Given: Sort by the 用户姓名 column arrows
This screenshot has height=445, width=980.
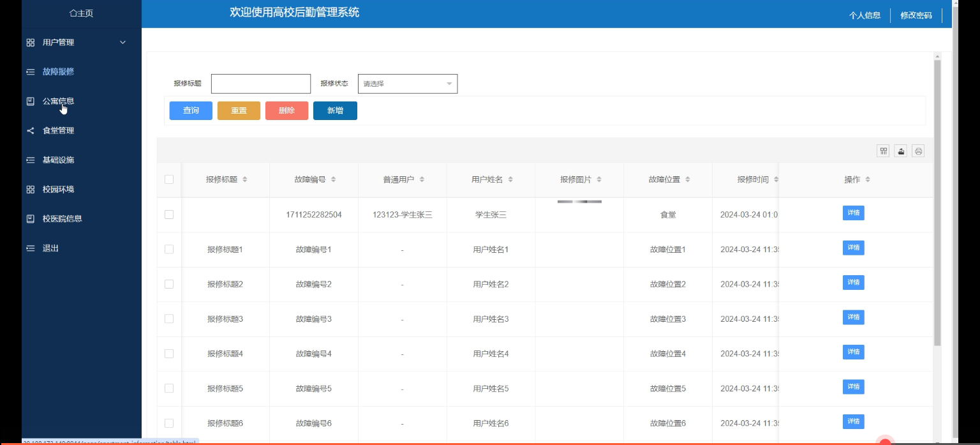Looking at the screenshot, I should 510,179.
